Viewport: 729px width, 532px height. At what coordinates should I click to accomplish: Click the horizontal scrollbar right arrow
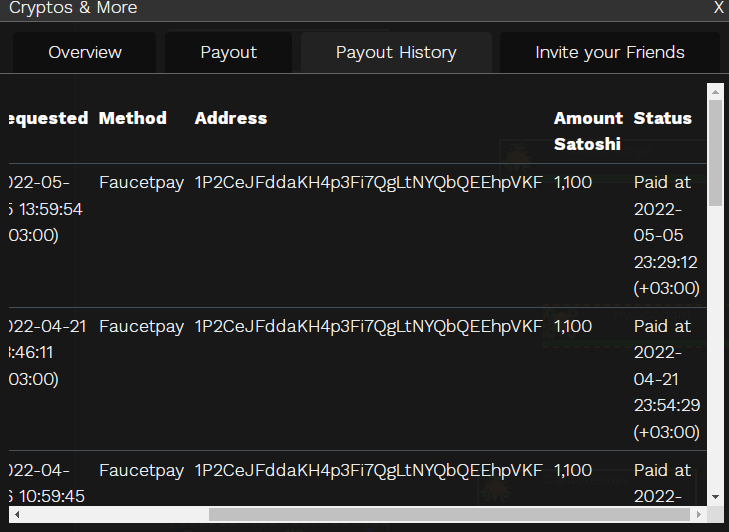[x=698, y=514]
